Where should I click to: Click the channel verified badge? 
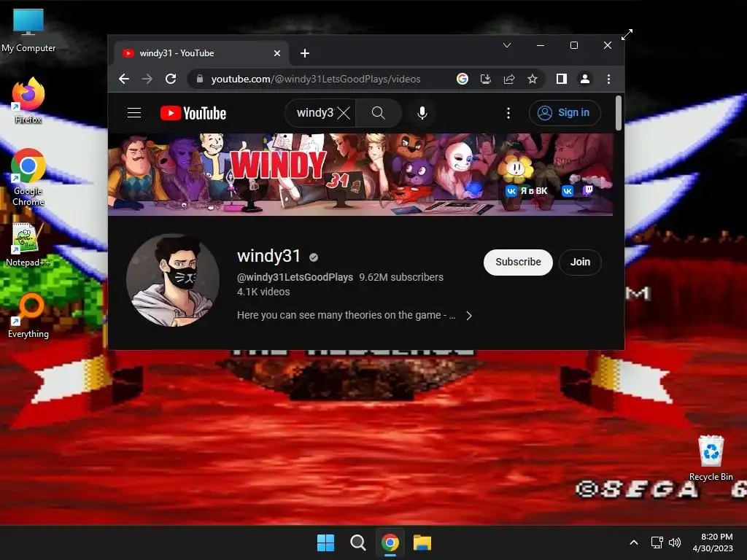[314, 257]
